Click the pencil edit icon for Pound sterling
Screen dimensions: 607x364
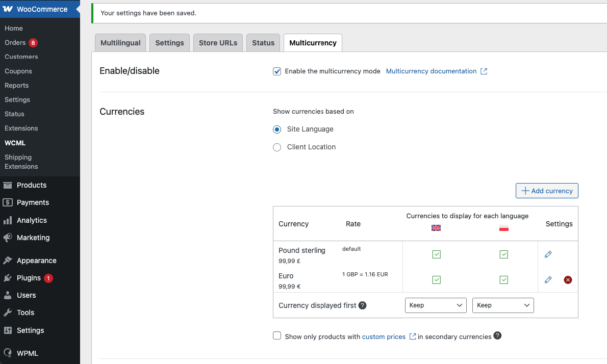pos(548,254)
